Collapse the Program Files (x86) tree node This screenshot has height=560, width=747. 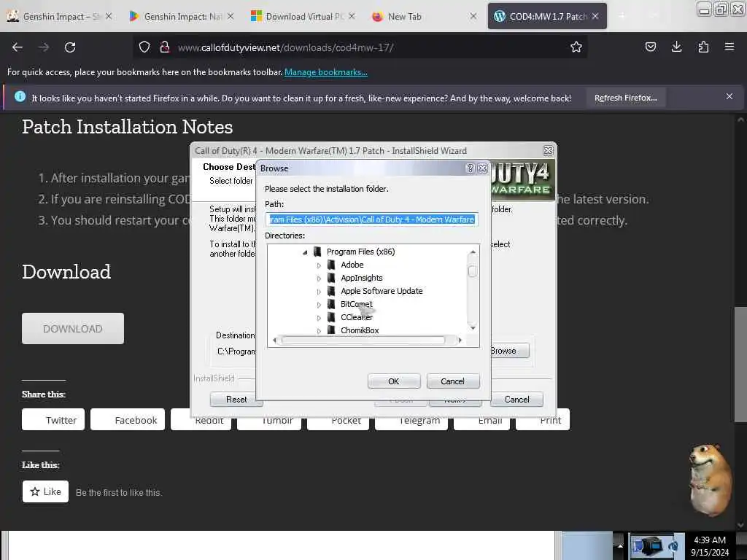[305, 252]
